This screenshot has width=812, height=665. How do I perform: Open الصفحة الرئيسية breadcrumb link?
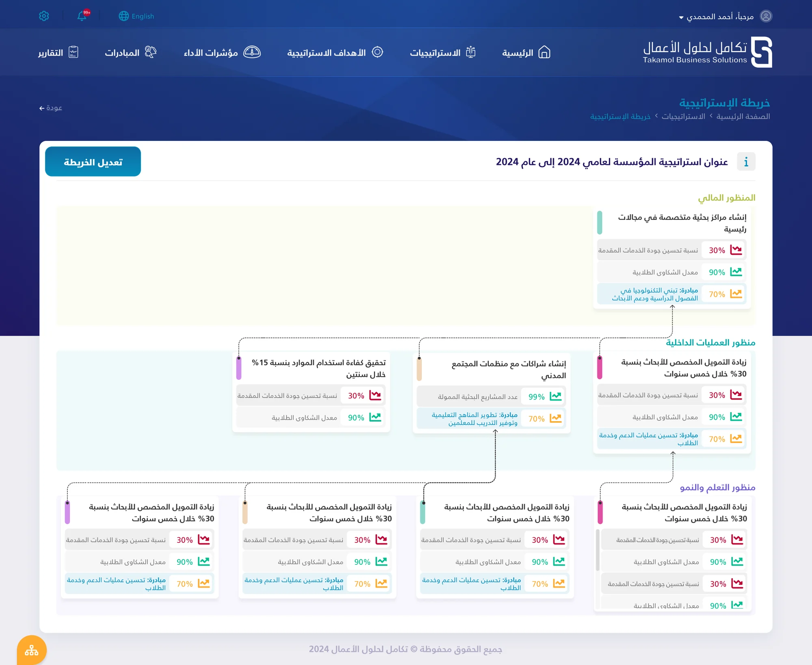[743, 116]
